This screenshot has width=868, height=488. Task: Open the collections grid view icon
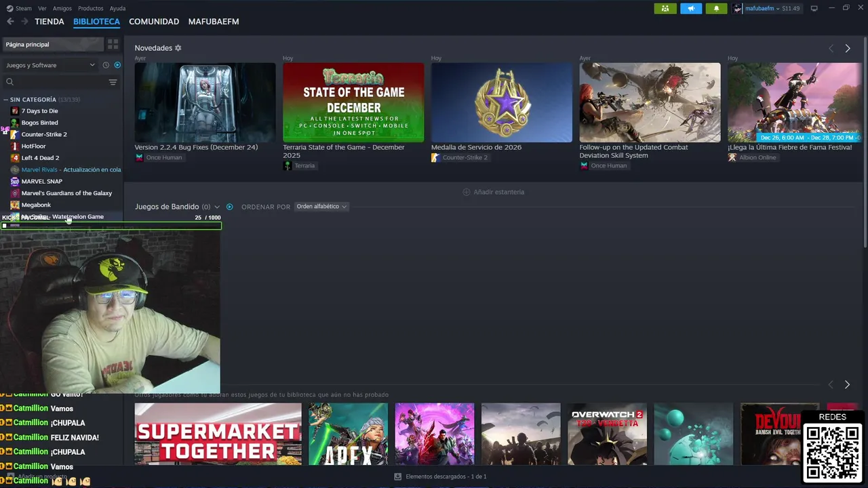point(113,44)
